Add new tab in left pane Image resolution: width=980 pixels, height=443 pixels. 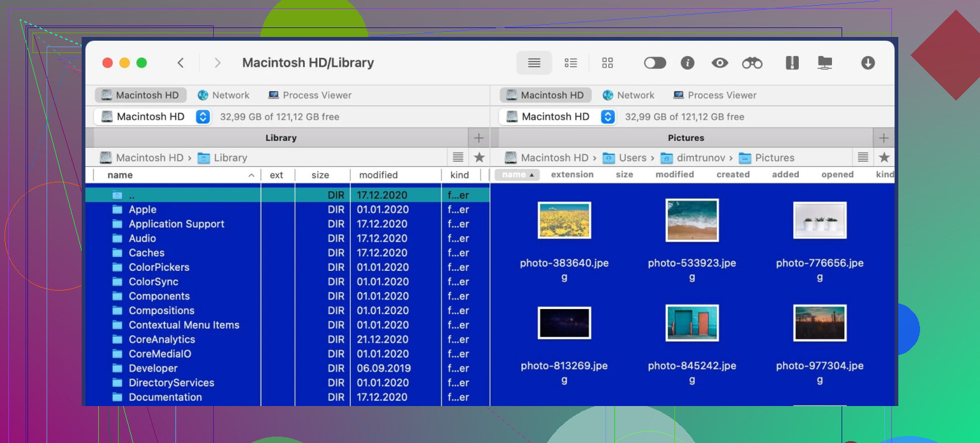pos(479,138)
